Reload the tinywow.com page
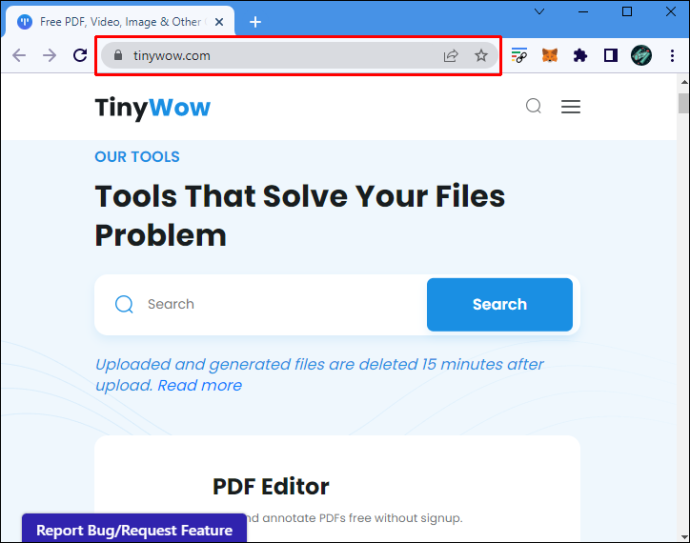 pos(80,55)
